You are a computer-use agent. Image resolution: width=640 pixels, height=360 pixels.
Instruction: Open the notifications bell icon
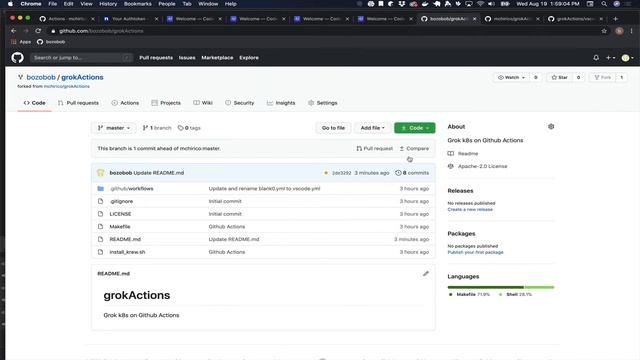pos(596,58)
